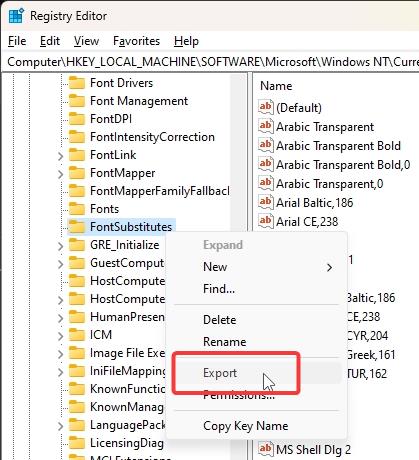The width and height of the screenshot is (419, 460).
Task: Choose Delete in the context menu
Action: tap(257, 320)
